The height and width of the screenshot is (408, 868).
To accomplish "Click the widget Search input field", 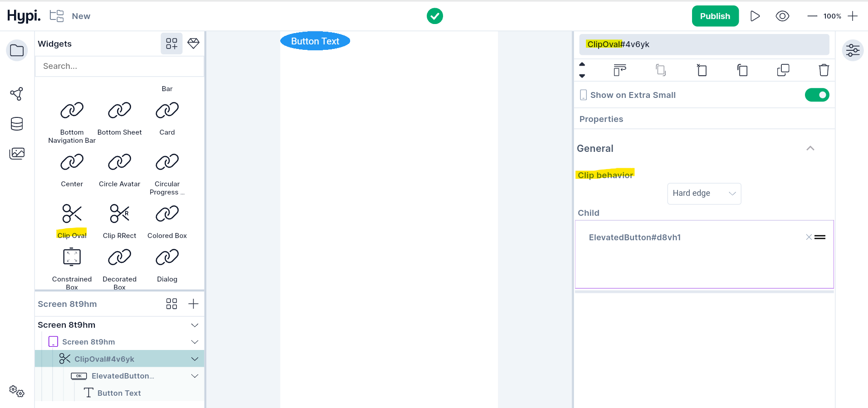I will coord(119,66).
